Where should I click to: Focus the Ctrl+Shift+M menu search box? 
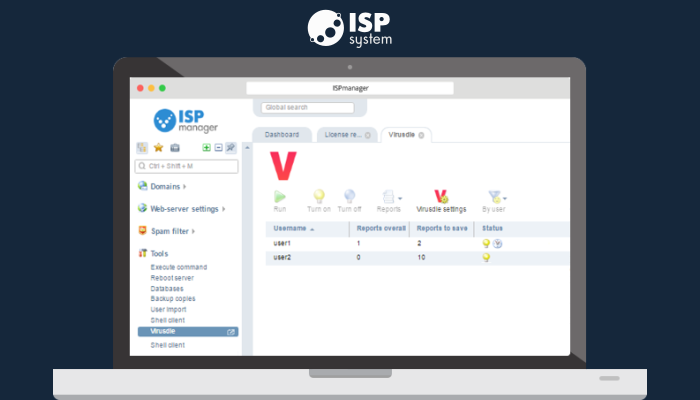(186, 166)
